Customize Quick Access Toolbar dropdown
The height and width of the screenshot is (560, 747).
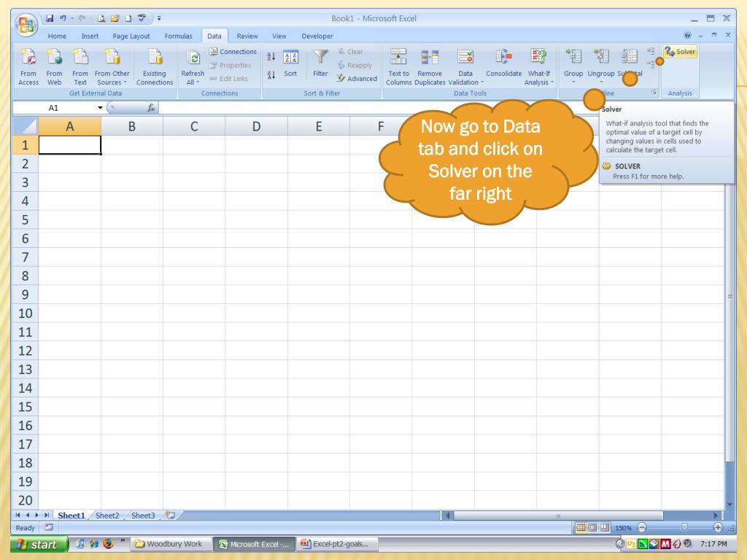[x=159, y=18]
